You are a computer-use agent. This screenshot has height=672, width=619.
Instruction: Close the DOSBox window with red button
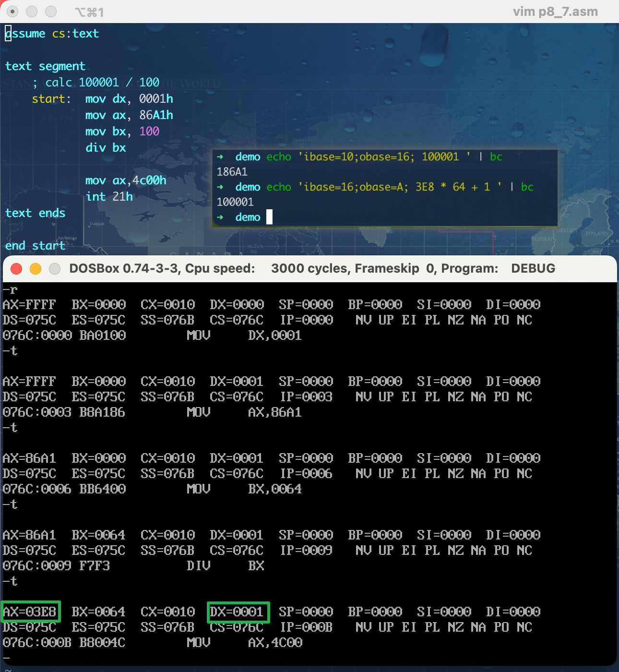(x=16, y=269)
